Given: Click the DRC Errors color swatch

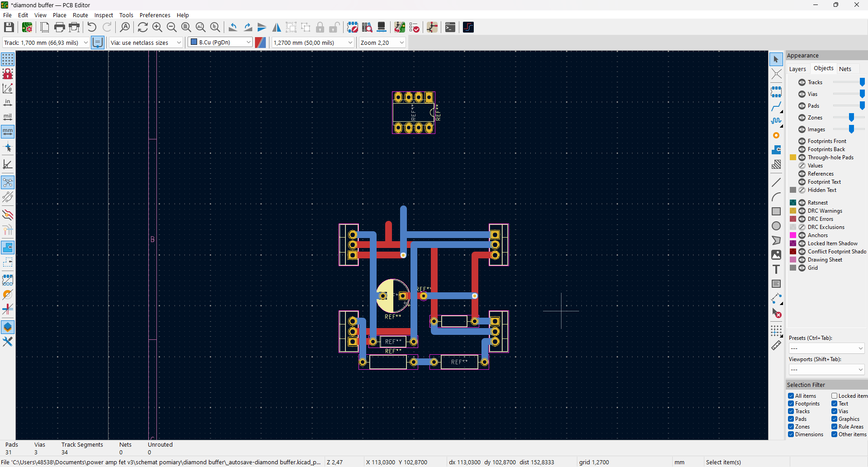Looking at the screenshot, I should pos(793,219).
